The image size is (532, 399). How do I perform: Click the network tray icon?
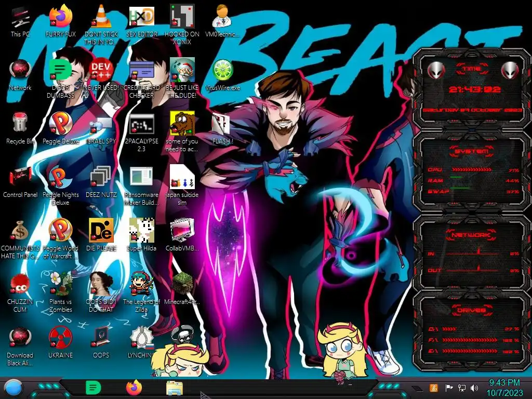pos(462,388)
